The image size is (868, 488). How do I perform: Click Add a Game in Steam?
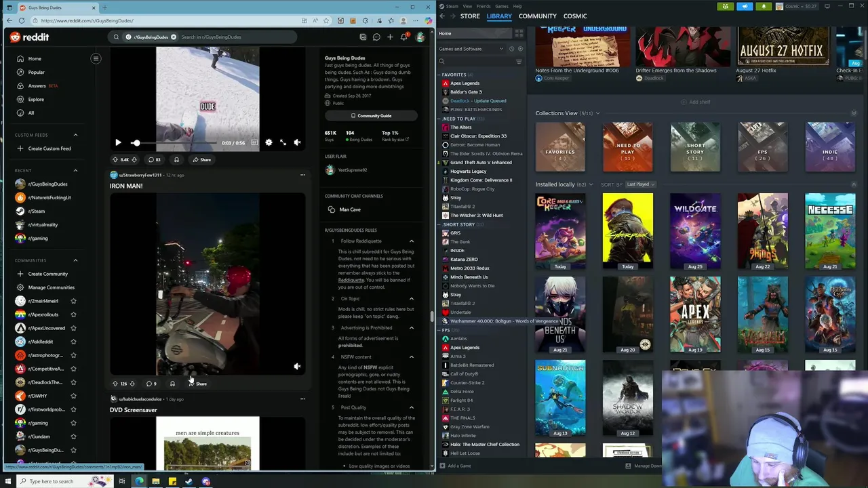(455, 466)
